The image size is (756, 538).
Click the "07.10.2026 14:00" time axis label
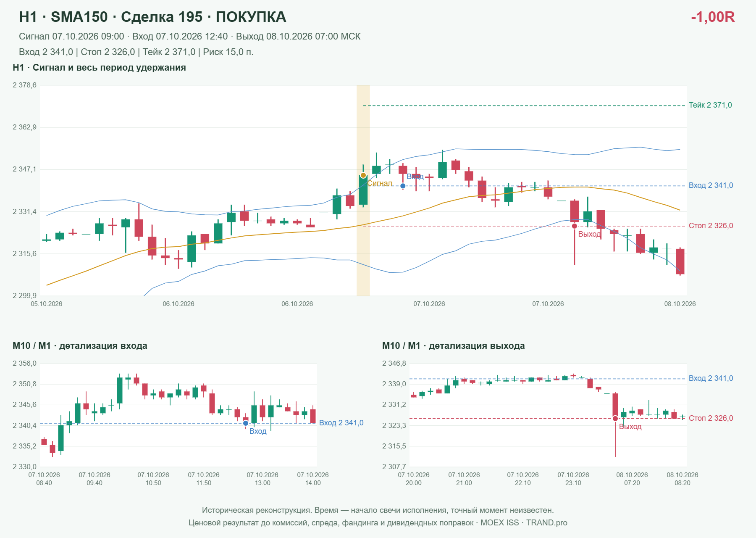pos(313,479)
